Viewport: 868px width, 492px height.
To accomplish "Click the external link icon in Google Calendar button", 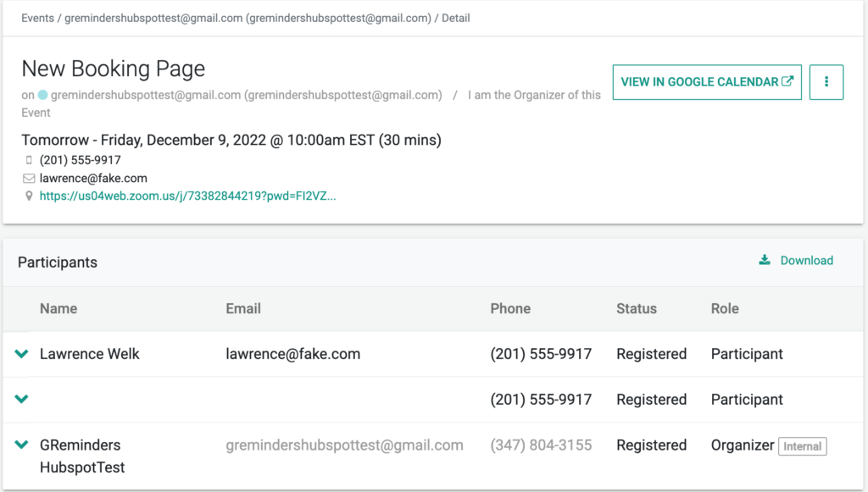I will [787, 81].
